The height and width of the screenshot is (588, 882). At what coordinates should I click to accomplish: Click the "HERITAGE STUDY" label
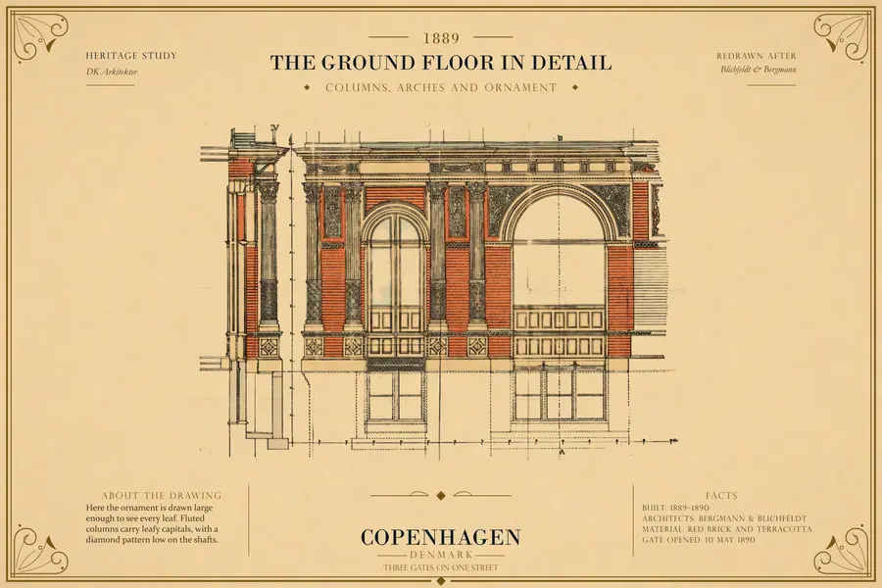[x=131, y=56]
